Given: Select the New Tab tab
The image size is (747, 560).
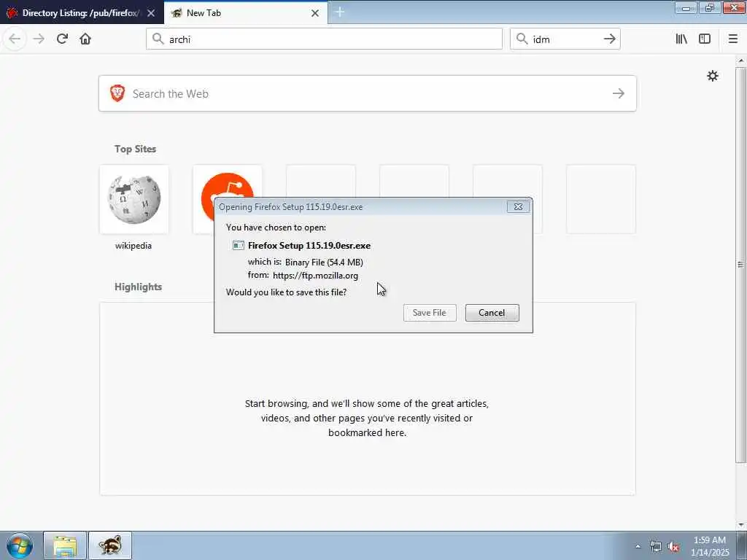Looking at the screenshot, I should coord(246,13).
